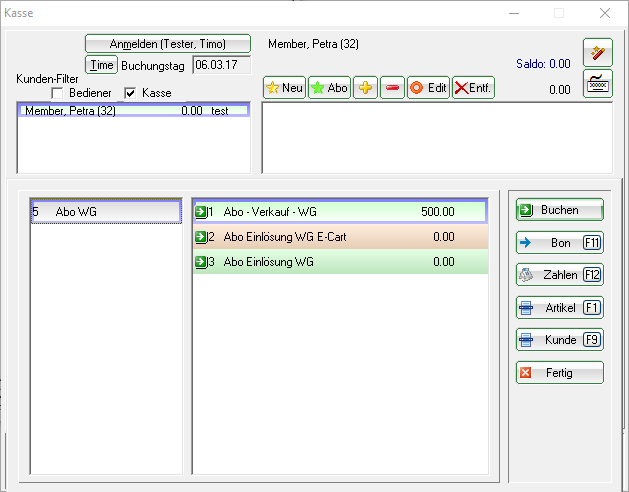Click green arrow icon of Abo - Verkauf - WG
The width and height of the screenshot is (629, 492).
(201, 211)
